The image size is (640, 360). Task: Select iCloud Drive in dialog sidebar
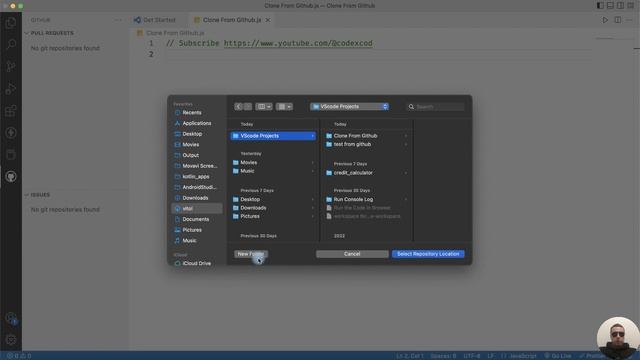(x=197, y=263)
